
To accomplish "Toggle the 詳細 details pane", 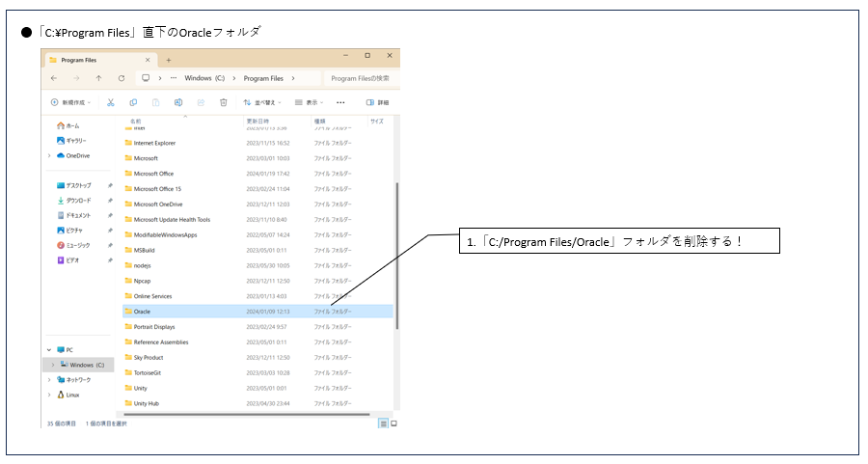I will (377, 102).
